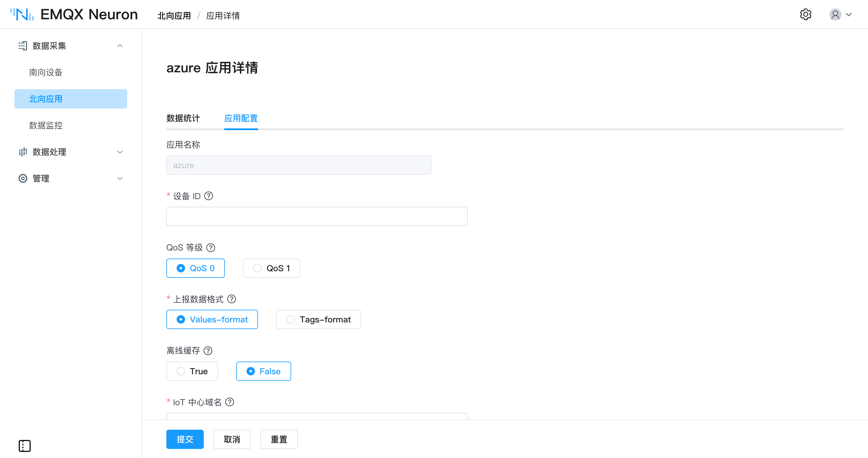
Task: Click the 数据处理 menu label
Action: (x=49, y=152)
